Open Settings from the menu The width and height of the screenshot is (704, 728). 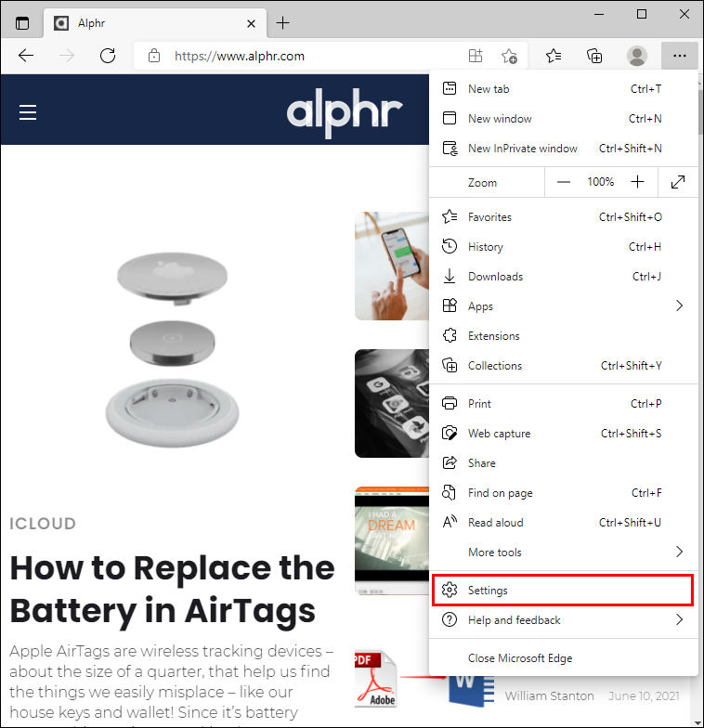[563, 591]
